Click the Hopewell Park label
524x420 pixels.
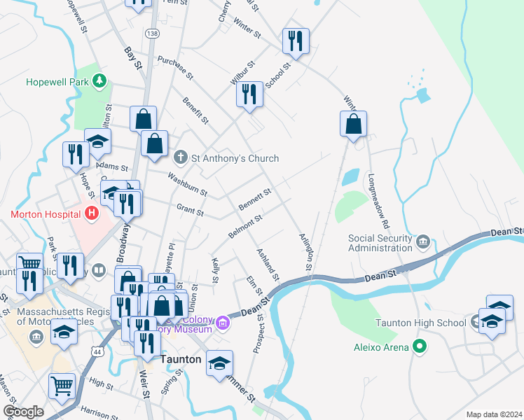[x=57, y=82]
